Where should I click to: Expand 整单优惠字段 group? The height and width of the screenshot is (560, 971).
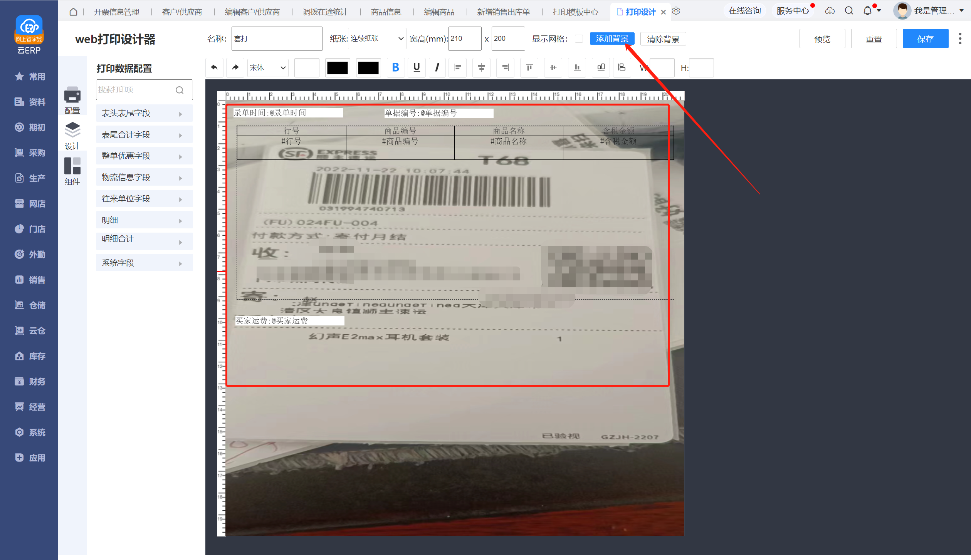pyautogui.click(x=144, y=156)
